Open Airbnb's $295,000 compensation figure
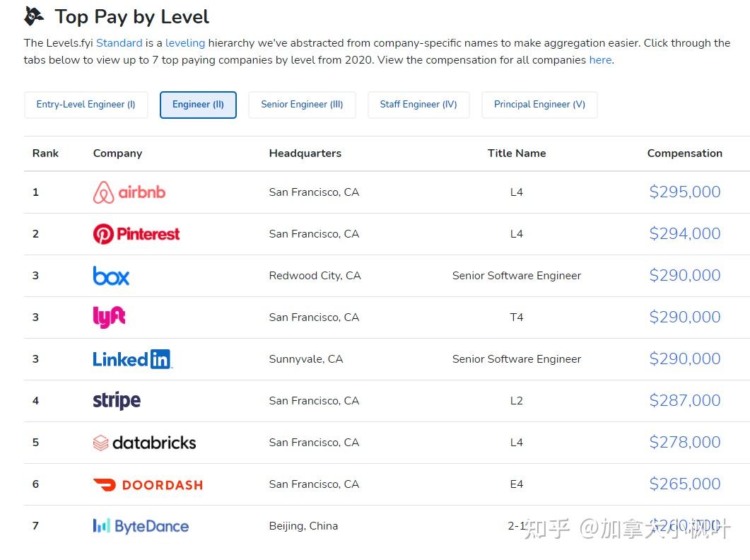Image resolution: width=750 pixels, height=560 pixels. tap(684, 192)
